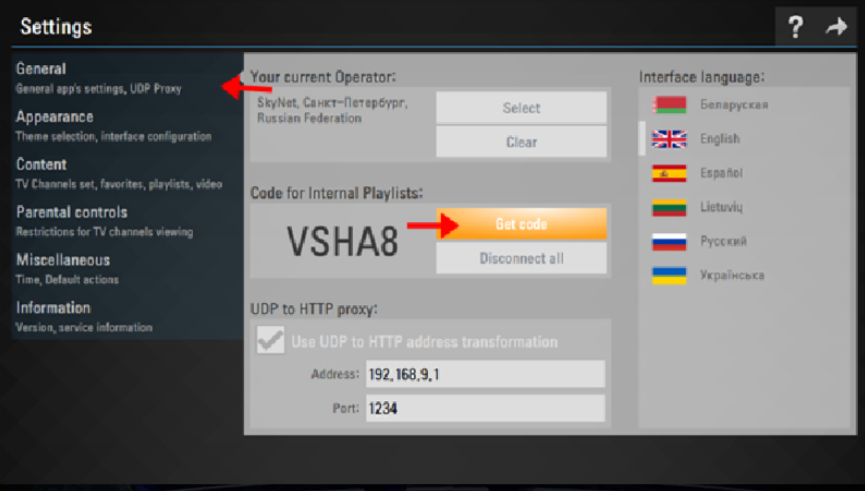Select the Belarusian flag icon
This screenshot has width=865, height=491.
click(669, 105)
